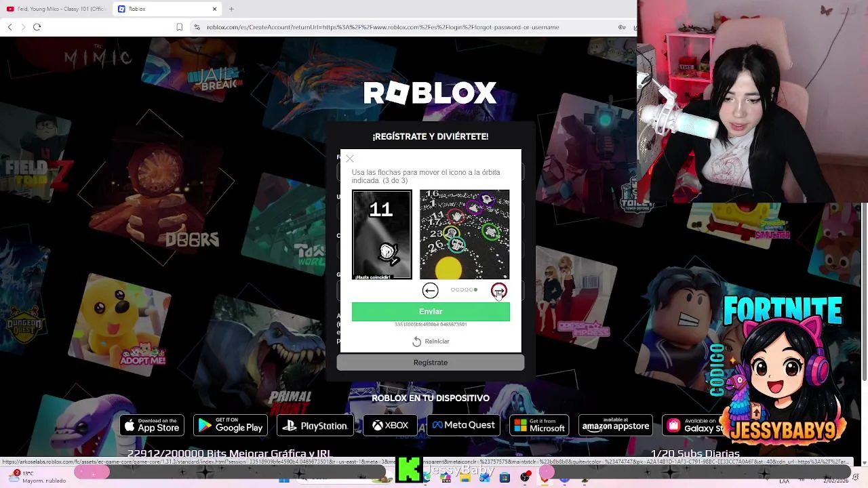Select the Roblox browser tab
868x488 pixels.
(x=166, y=9)
